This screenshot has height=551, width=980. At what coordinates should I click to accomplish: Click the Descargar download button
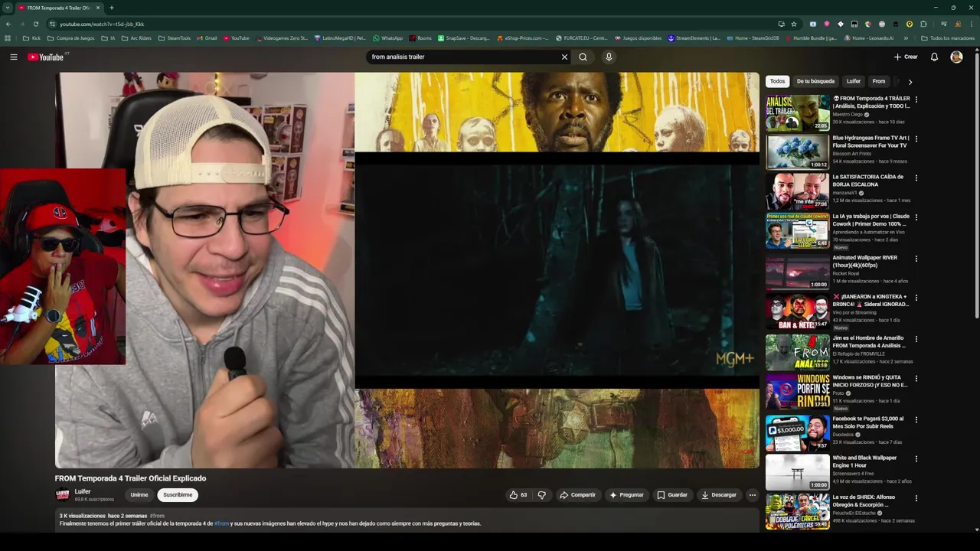point(719,495)
